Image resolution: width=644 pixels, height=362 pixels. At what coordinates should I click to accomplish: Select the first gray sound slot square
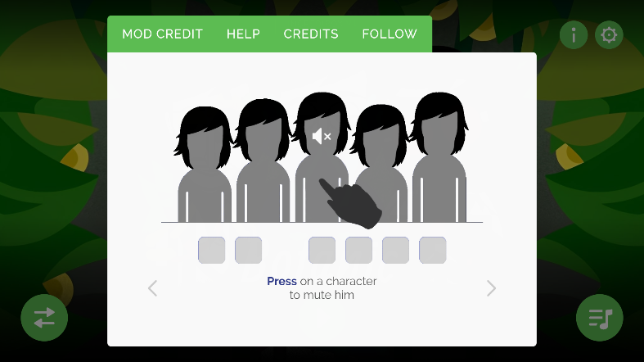[x=211, y=250]
